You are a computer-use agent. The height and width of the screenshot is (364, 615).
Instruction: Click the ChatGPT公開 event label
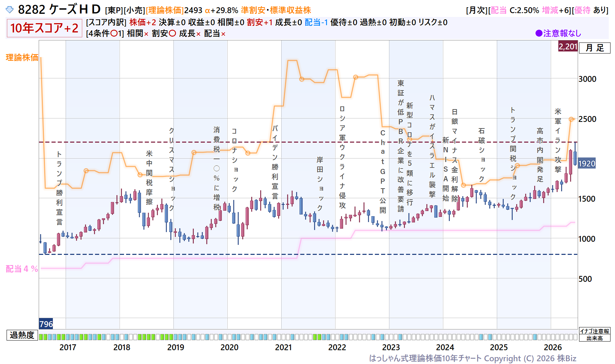tap(383, 172)
